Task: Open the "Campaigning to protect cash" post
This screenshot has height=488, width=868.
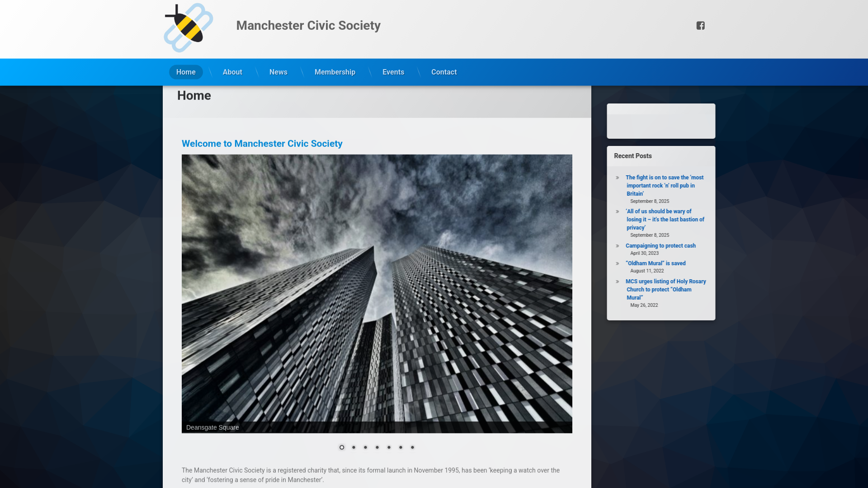Action: click(x=660, y=246)
